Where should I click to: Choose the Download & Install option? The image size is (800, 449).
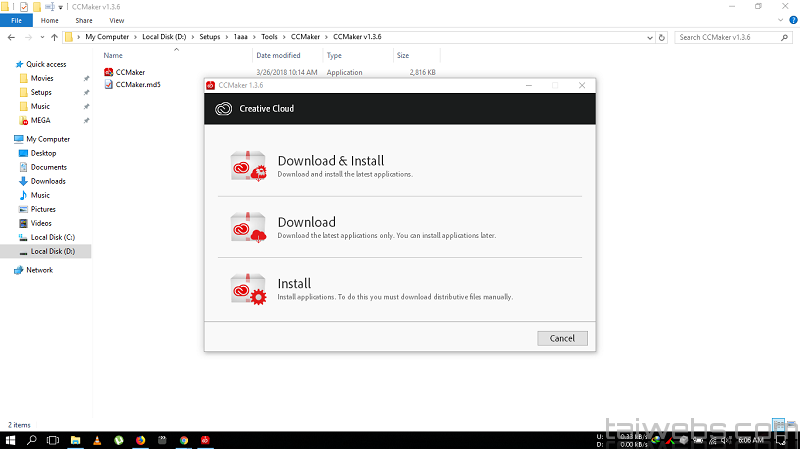(x=330, y=161)
